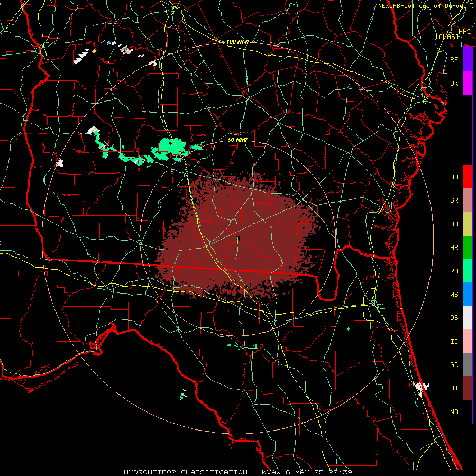This screenshot has width=476, height=476.
Task: Click the GR legend label
Action: [x=454, y=200]
